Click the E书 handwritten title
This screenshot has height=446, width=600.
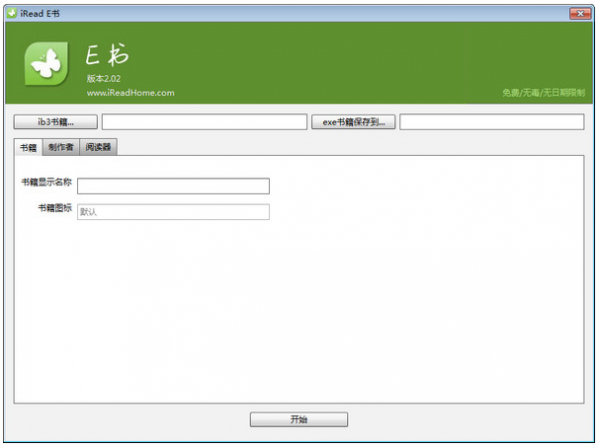point(107,55)
